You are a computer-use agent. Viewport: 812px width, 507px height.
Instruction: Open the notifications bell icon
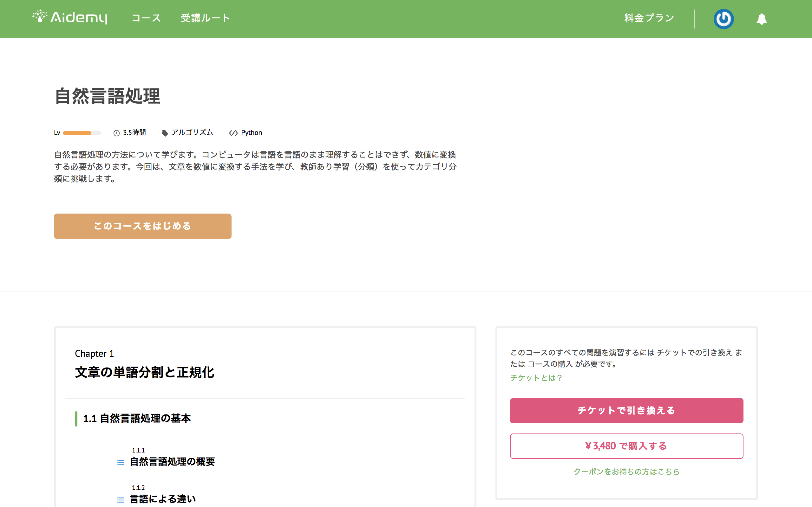762,19
